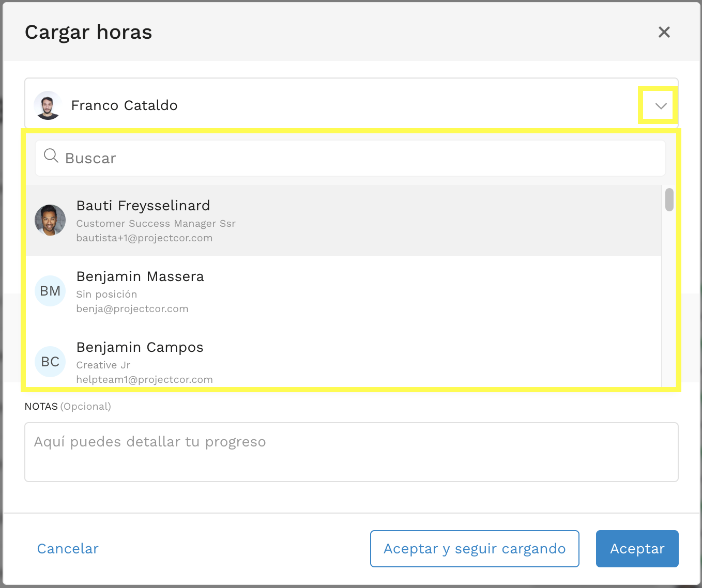Click Bauti Freysselinard's avatar photo

tap(50, 220)
